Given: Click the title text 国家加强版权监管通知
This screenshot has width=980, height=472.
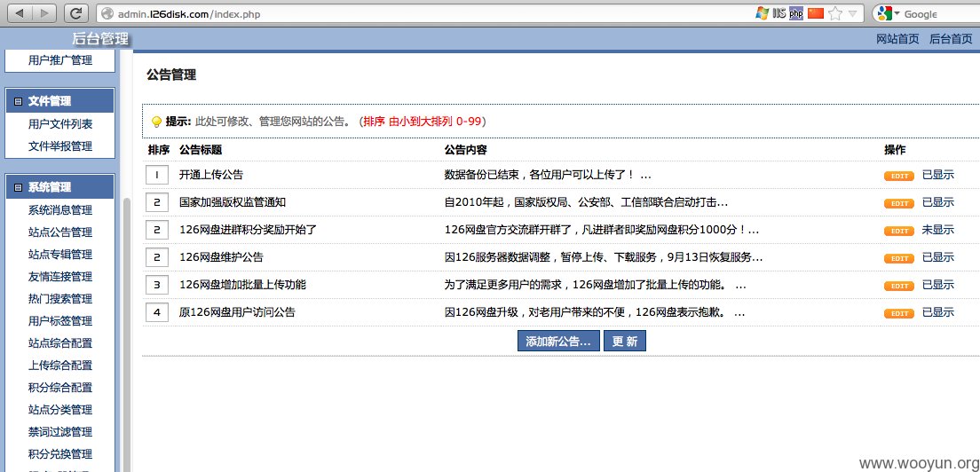Looking at the screenshot, I should tap(233, 202).
